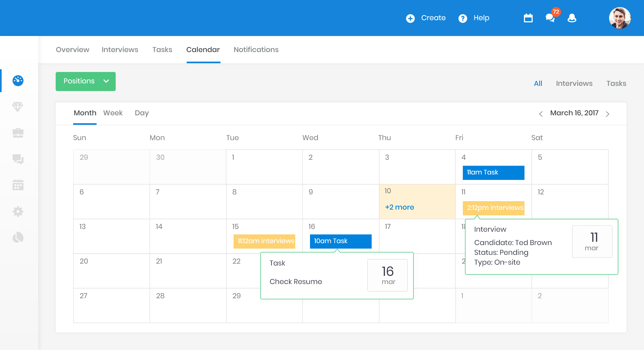Image resolution: width=644 pixels, height=350 pixels.
Task: Select day 1 in calendar's first row
Action: (x=264, y=167)
